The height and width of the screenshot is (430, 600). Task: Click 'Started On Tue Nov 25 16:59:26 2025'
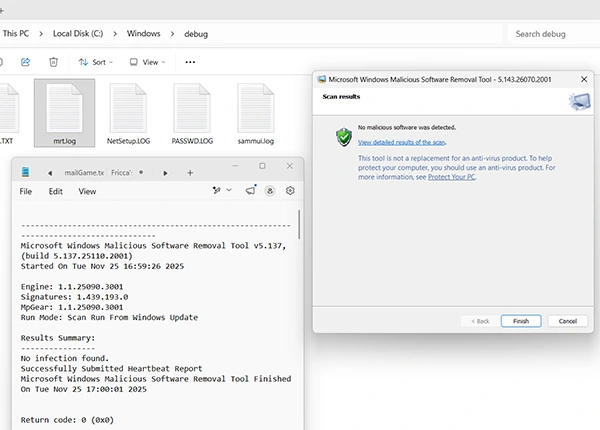pos(102,266)
